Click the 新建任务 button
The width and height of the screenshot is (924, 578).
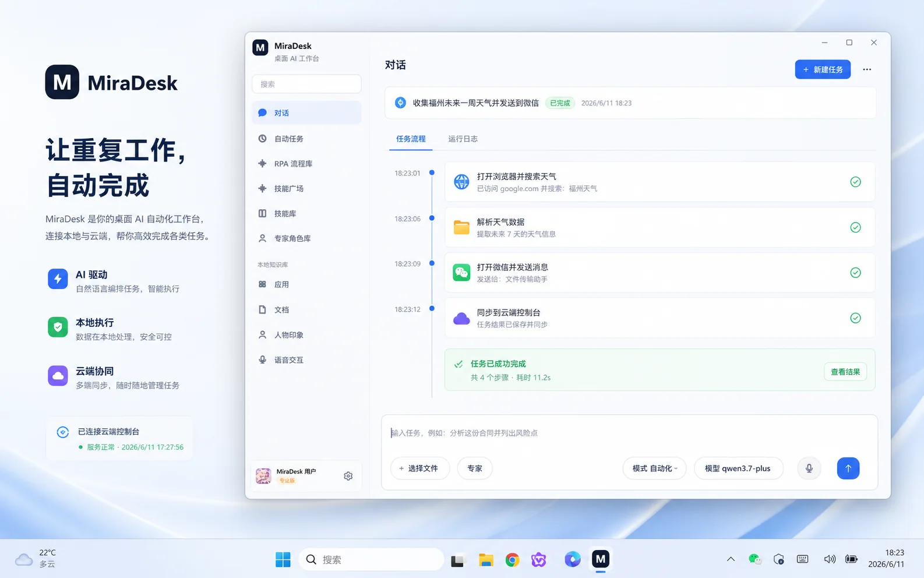coord(823,69)
